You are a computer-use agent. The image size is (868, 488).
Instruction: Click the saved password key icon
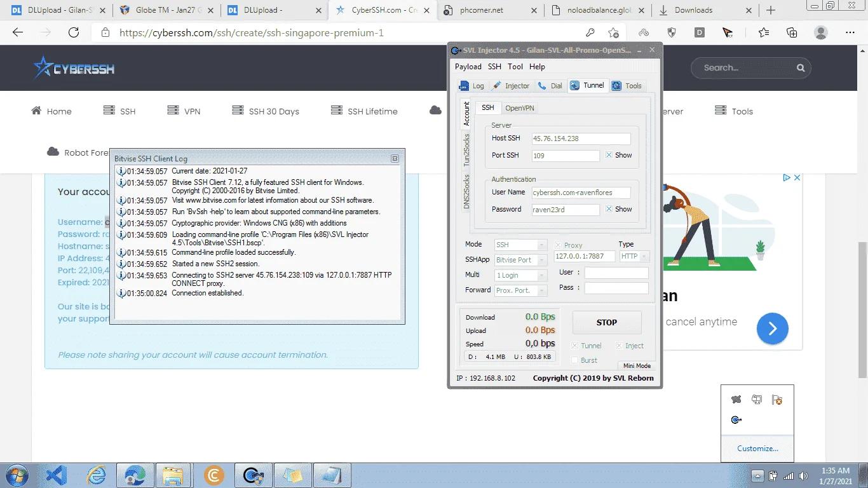click(590, 32)
